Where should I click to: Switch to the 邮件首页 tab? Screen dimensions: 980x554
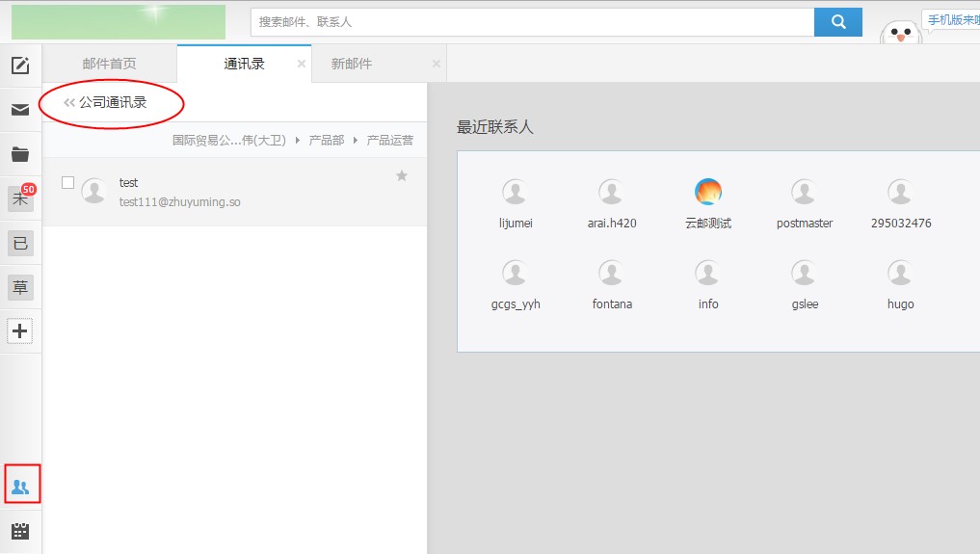pos(109,64)
